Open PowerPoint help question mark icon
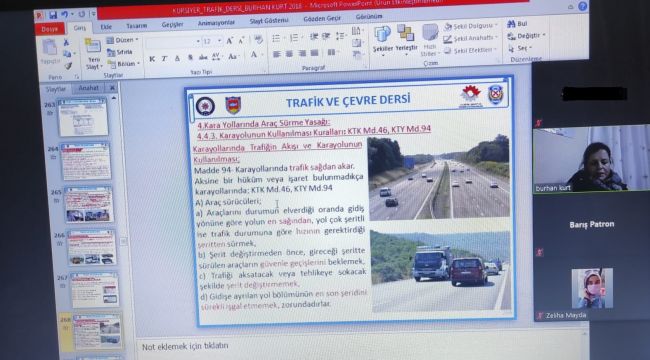650x360 pixels. (x=582, y=6)
